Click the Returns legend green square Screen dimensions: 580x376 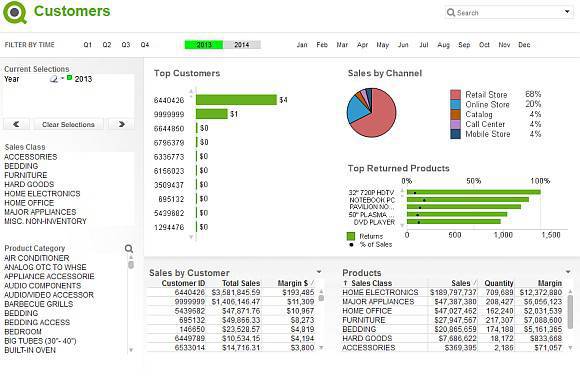pos(351,236)
